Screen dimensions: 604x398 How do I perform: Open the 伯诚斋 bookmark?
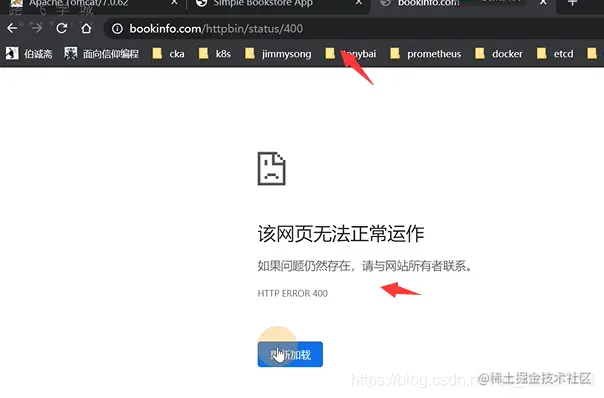29,54
